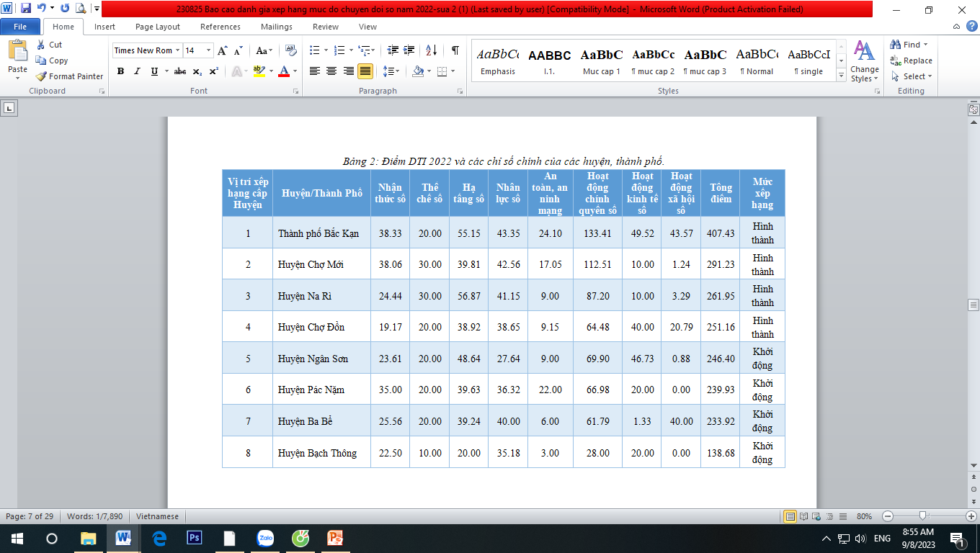
Task: Apply superscript formatting
Action: click(x=213, y=71)
